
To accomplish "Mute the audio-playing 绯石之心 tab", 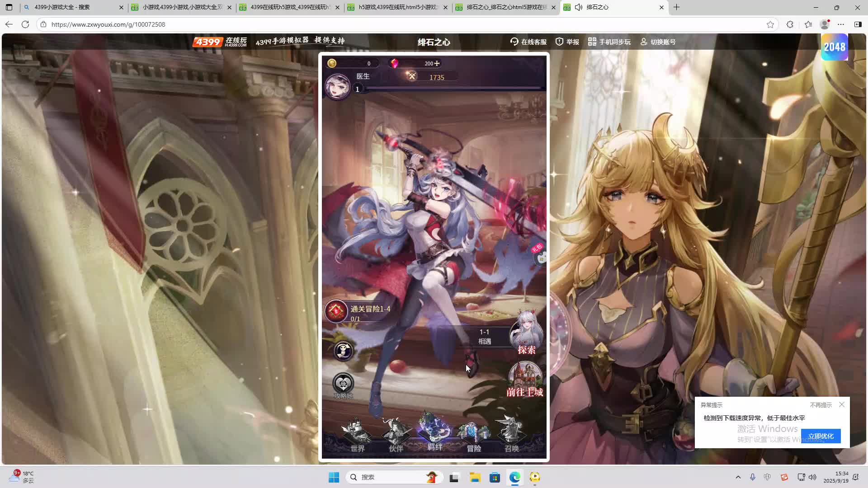I will (x=579, y=7).
